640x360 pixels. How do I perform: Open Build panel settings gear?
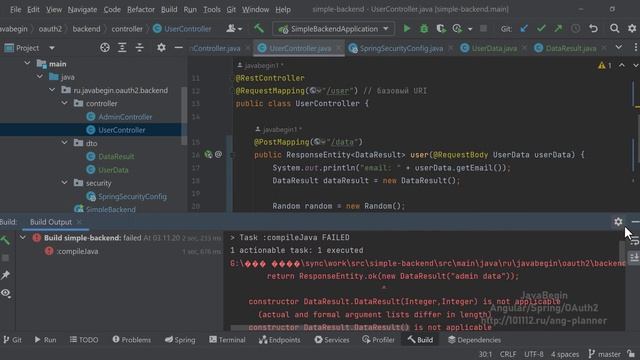618,222
